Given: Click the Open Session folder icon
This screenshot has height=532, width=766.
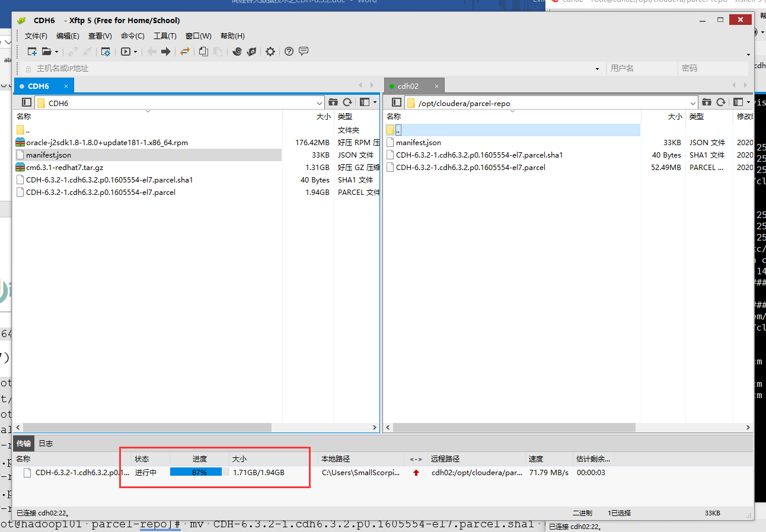Looking at the screenshot, I should tap(46, 52).
